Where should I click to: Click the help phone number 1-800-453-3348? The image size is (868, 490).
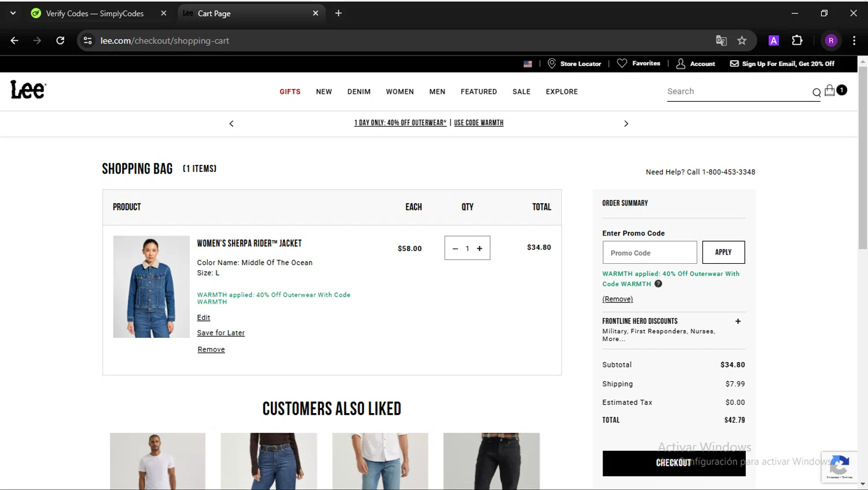click(x=729, y=172)
